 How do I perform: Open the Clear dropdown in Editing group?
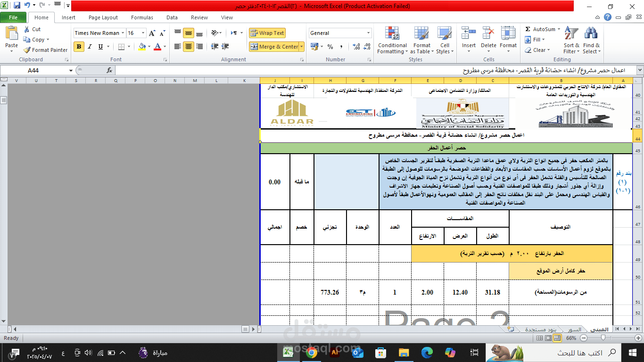point(538,50)
